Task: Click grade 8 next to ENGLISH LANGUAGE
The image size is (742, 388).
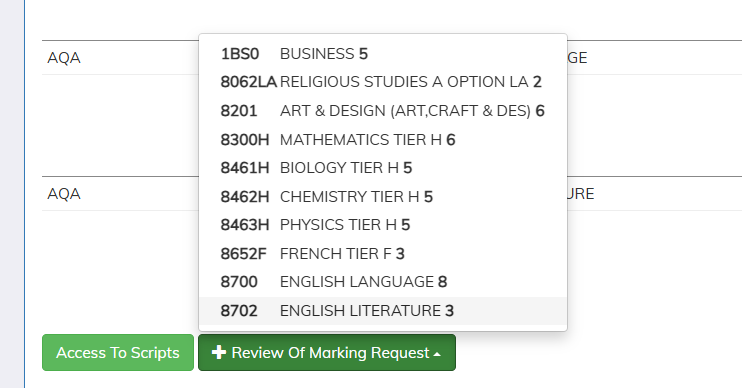Action: [x=442, y=282]
